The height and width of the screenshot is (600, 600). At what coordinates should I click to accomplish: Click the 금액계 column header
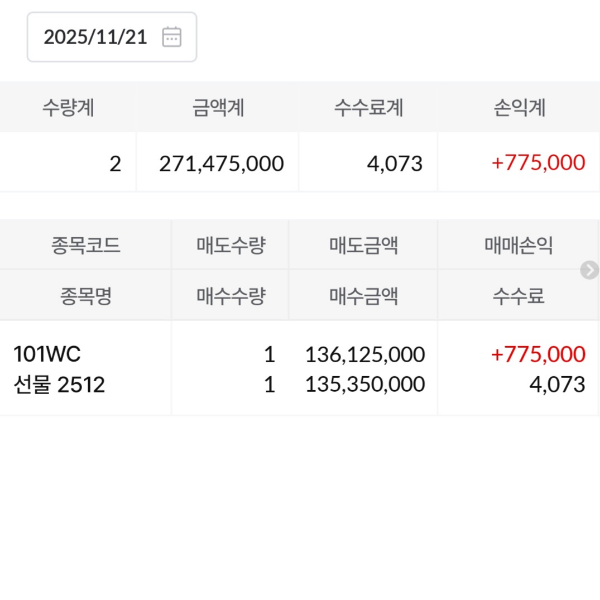pos(217,107)
